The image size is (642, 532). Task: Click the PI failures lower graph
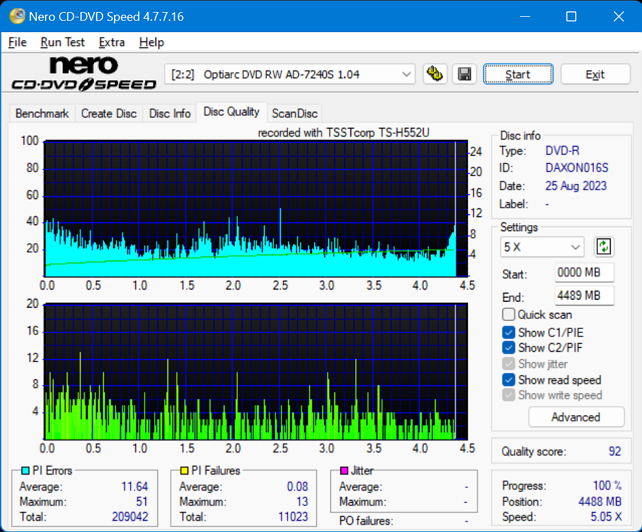coord(255,371)
